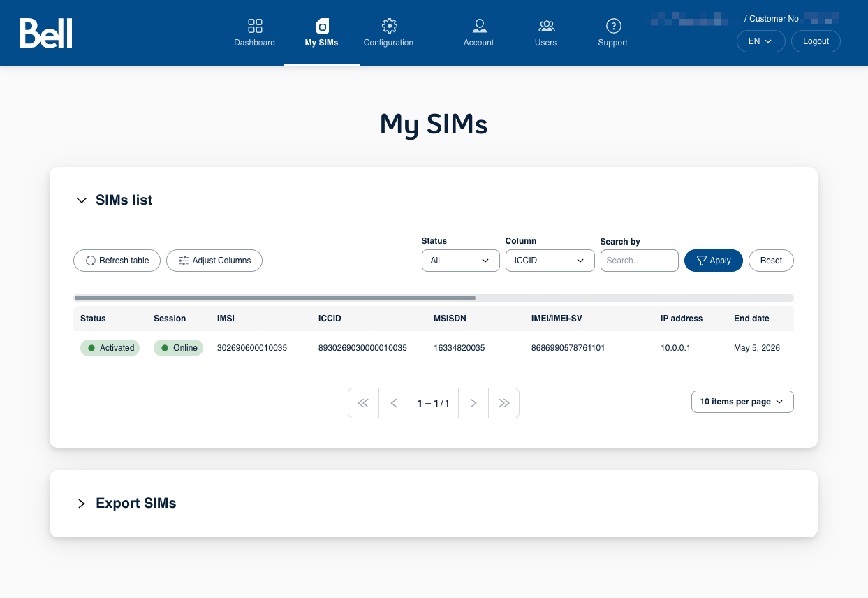This screenshot has height=598, width=868.
Task: Open the Configuration gear icon
Action: coord(388,25)
